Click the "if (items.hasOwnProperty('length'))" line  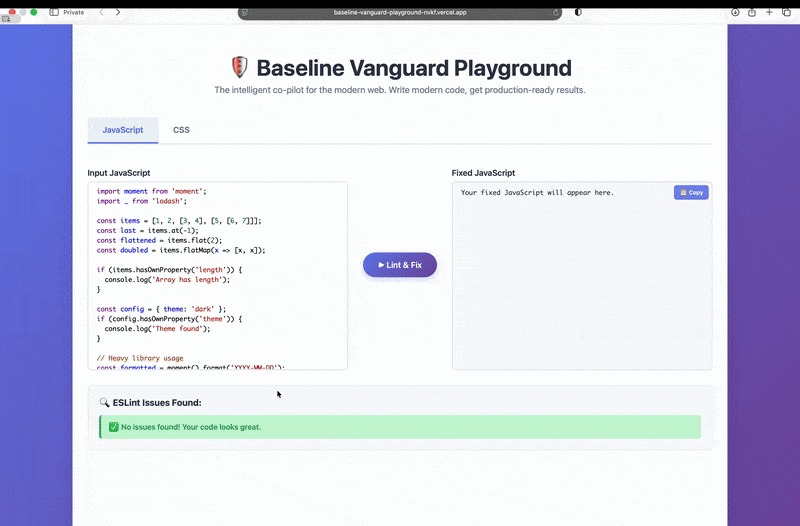169,270
